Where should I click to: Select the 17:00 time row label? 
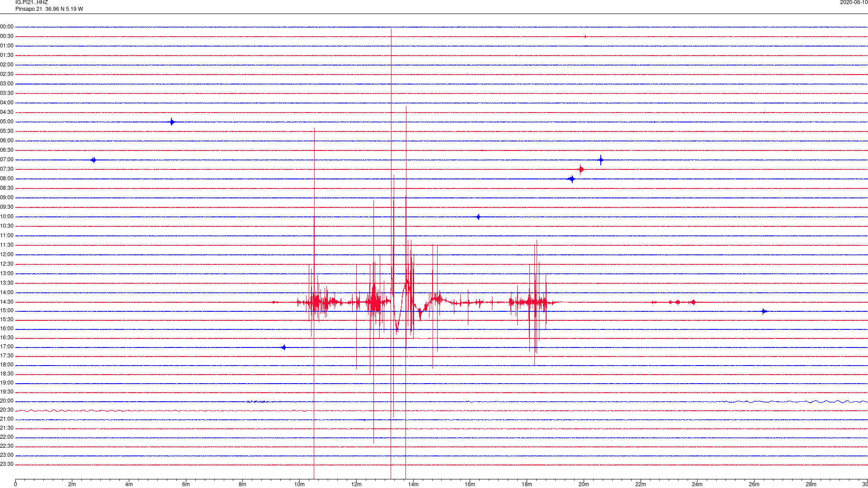point(7,347)
